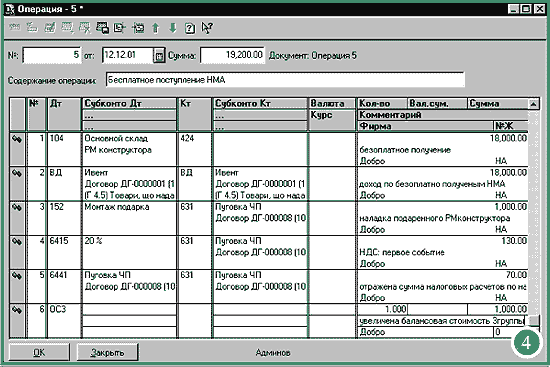The height and width of the screenshot is (367, 550).
Task: Click into the Сумма field showing 19,200.00
Action: tap(232, 55)
